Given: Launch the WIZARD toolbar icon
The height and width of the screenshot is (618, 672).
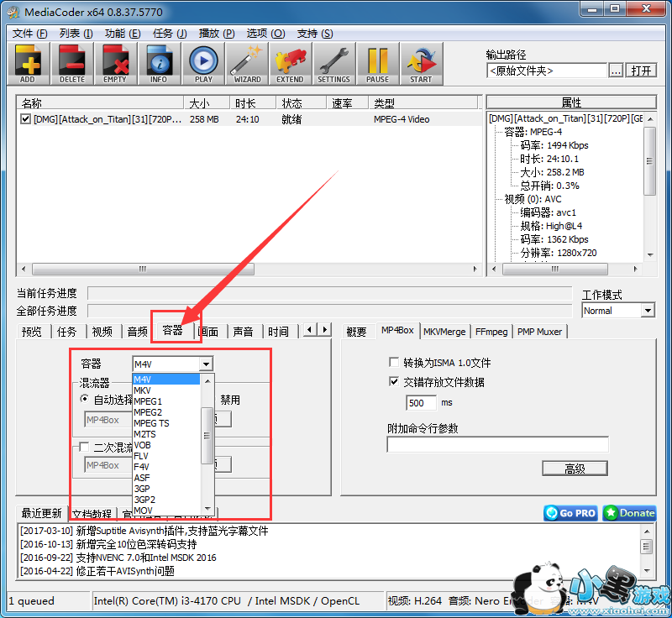Looking at the screenshot, I should pyautogui.click(x=247, y=64).
